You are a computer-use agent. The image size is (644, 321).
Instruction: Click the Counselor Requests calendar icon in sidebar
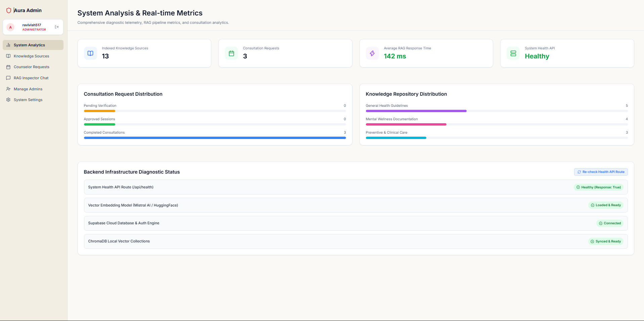pyautogui.click(x=8, y=67)
